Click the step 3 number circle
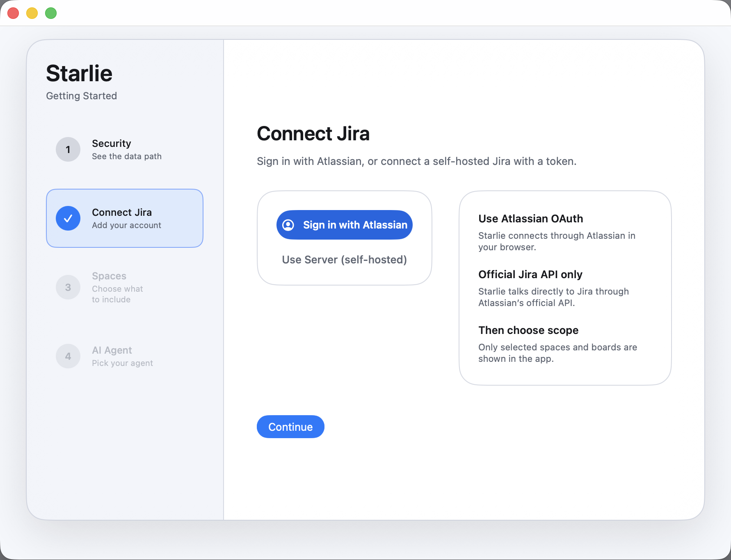This screenshot has width=731, height=560. (x=68, y=287)
